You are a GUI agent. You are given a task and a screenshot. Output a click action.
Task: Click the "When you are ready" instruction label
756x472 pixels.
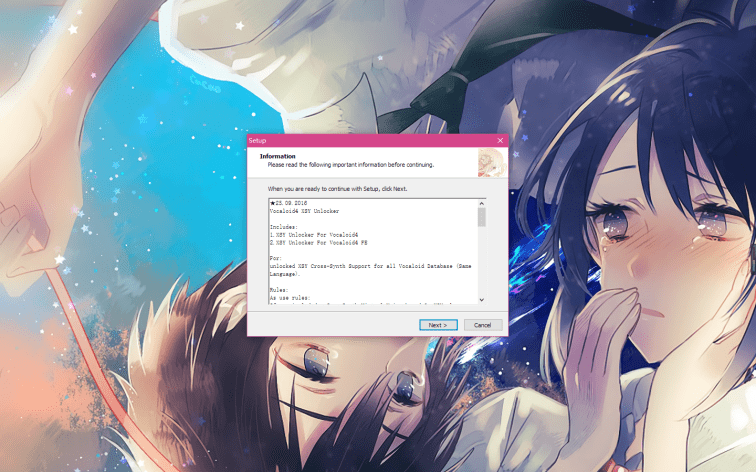(x=337, y=188)
